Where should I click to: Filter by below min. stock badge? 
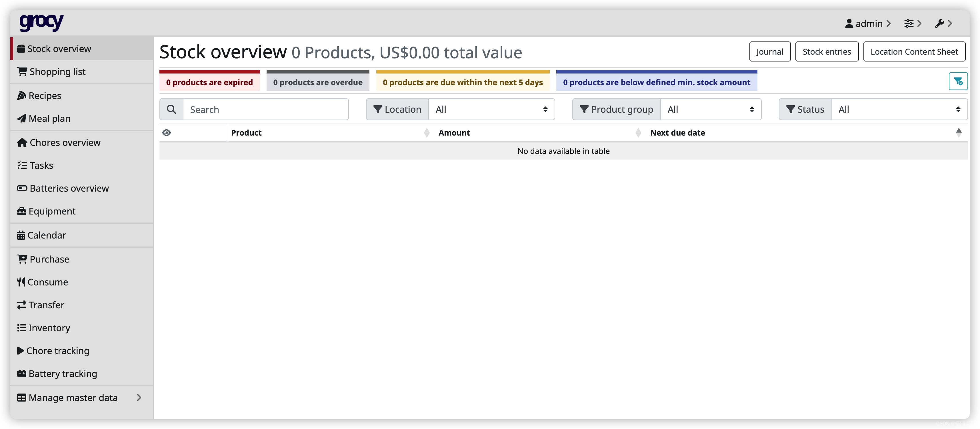click(656, 82)
